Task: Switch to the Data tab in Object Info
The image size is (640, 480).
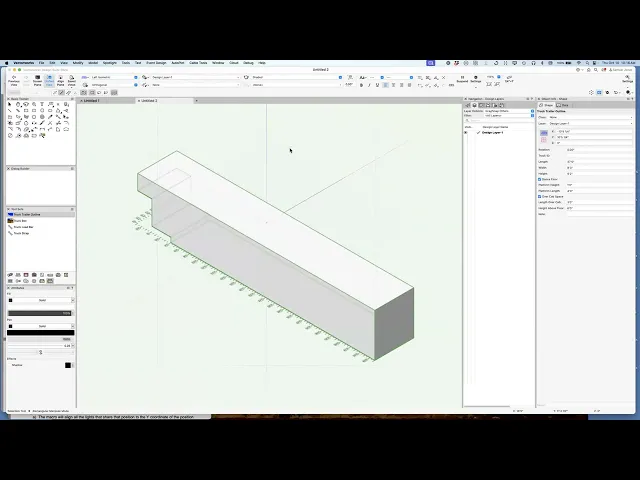Action: [562, 105]
